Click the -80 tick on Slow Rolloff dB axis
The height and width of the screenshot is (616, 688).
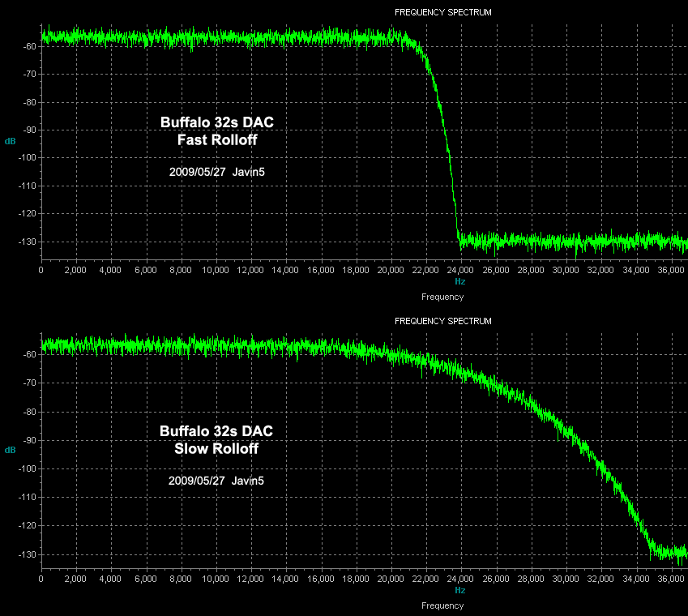click(x=29, y=412)
